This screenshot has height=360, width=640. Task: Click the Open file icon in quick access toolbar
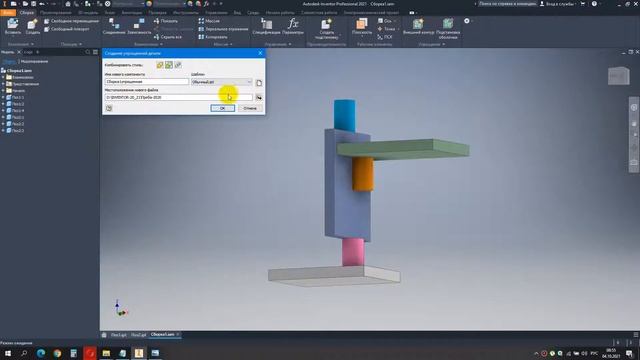click(x=25, y=4)
